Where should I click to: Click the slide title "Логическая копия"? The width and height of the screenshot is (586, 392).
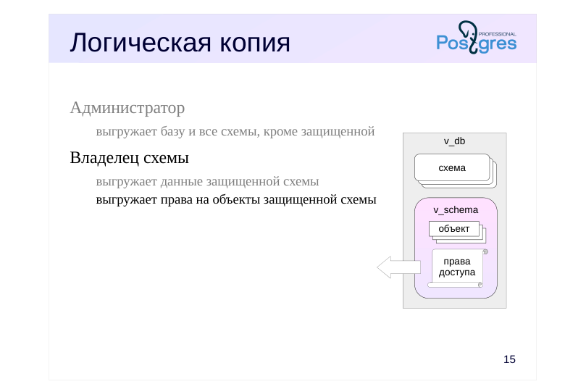[180, 42]
